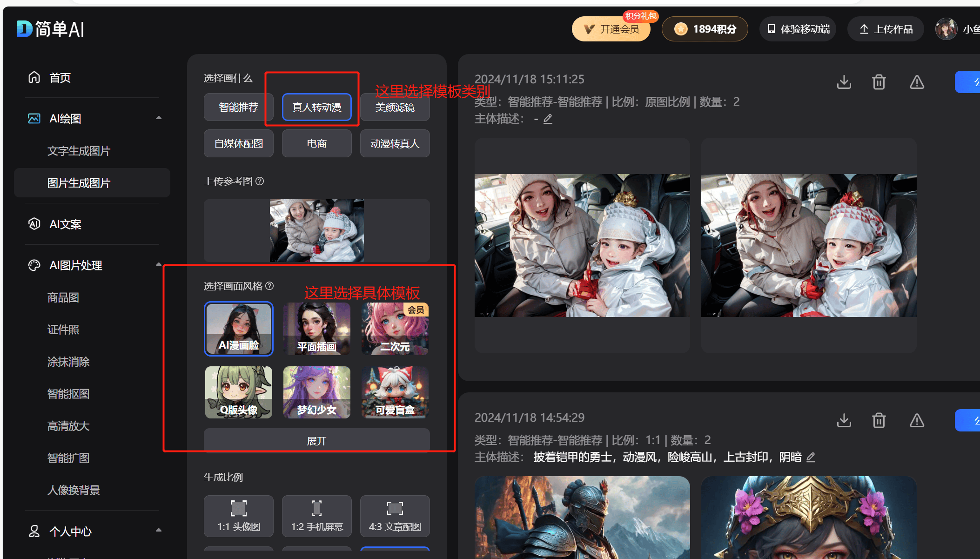Click the 开通会员 button
This screenshot has width=980, height=559.
611,29
